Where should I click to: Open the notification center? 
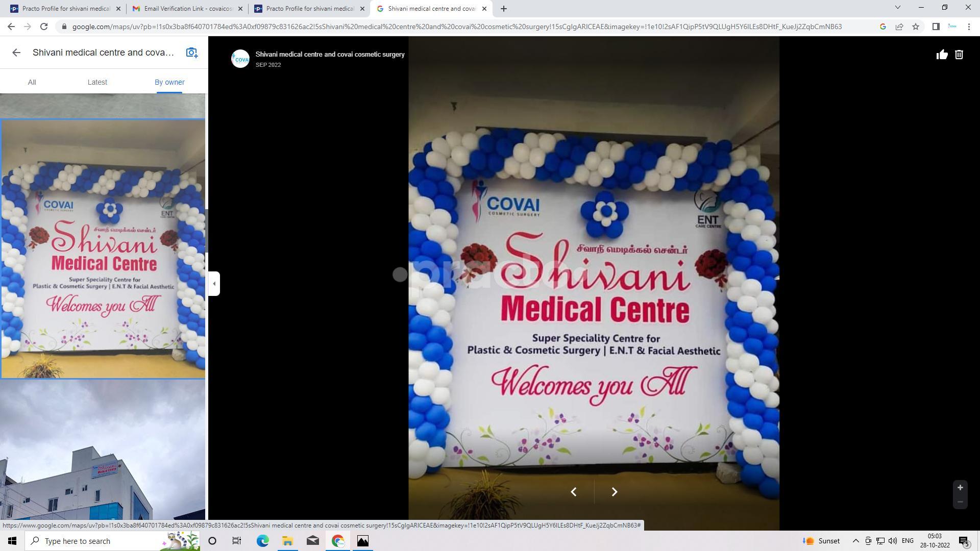[x=964, y=541]
